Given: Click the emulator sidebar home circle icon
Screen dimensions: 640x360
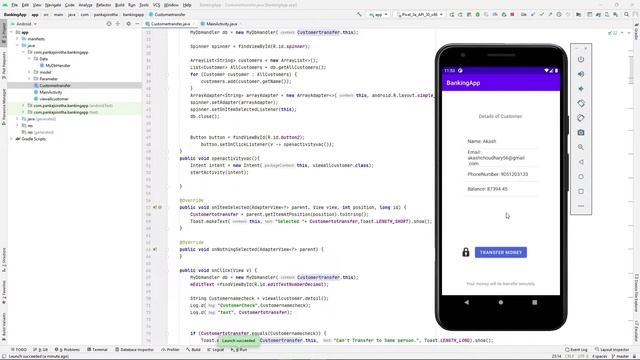Looking at the screenshot, I should coord(581,177).
